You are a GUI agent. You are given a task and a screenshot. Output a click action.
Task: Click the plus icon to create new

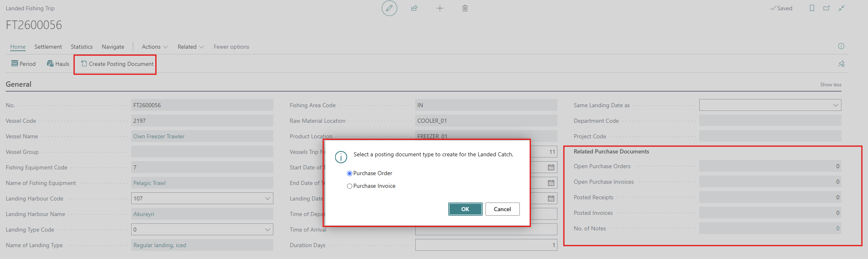click(440, 8)
